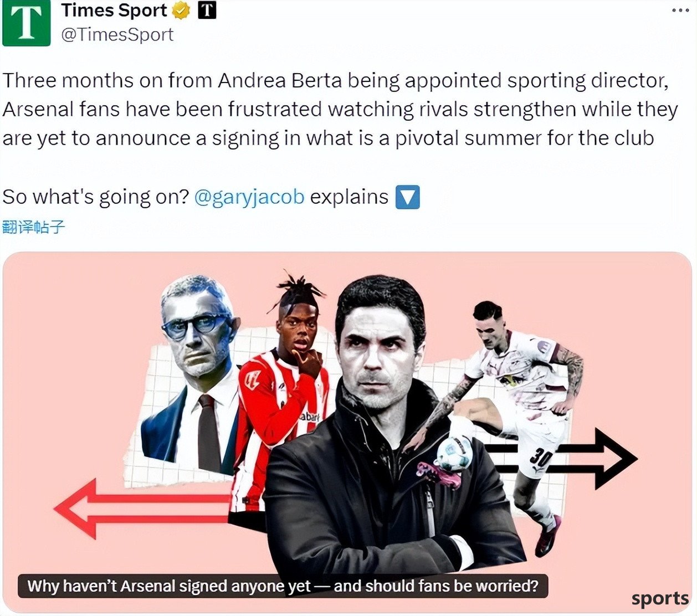Screen dimensions: 697x616
Task: Click the blue down-arrow emoji
Action: 407,197
